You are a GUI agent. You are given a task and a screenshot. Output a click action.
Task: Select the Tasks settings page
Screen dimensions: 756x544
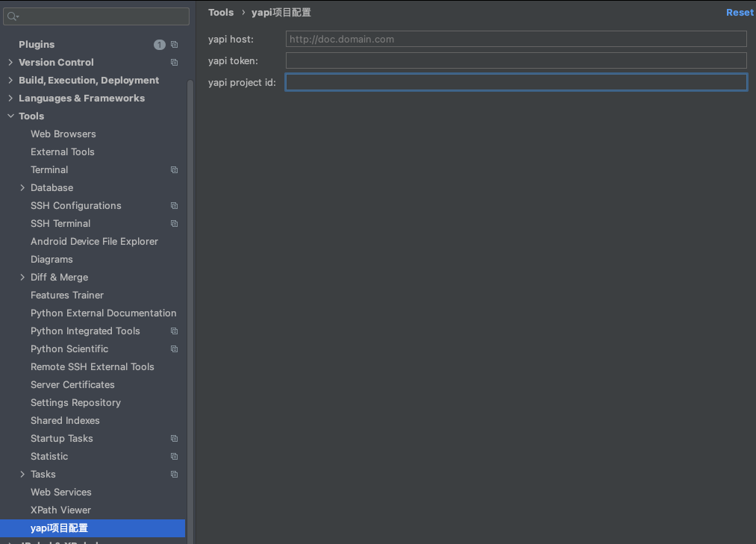[43, 474]
